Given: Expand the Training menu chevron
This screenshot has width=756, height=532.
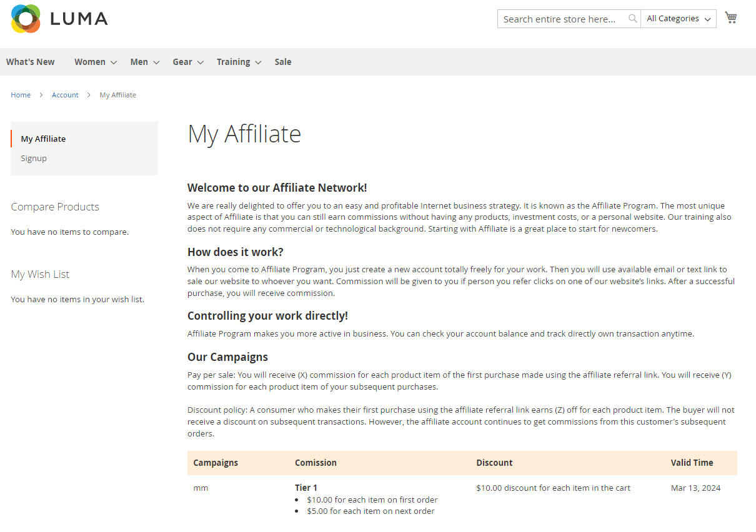Looking at the screenshot, I should tap(259, 62).
